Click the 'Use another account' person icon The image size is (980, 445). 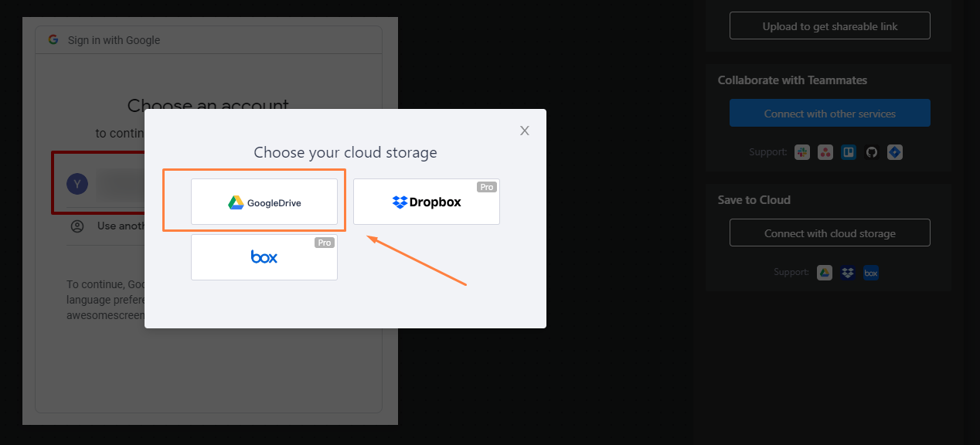[x=77, y=226]
